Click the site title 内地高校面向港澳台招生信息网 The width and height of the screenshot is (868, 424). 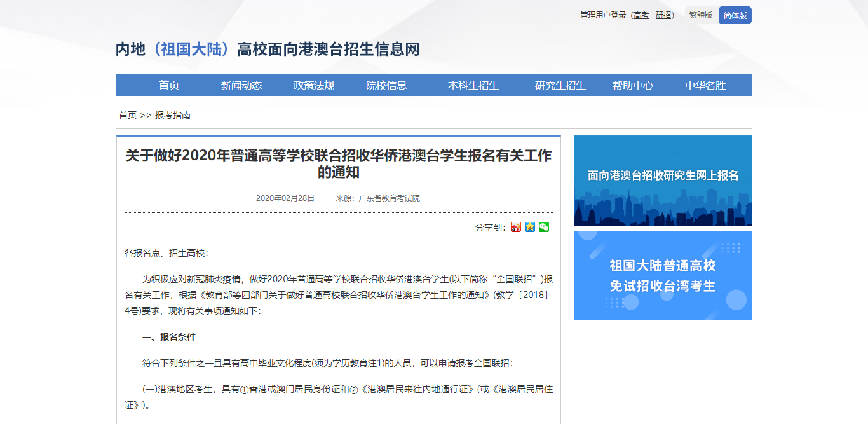(268, 49)
